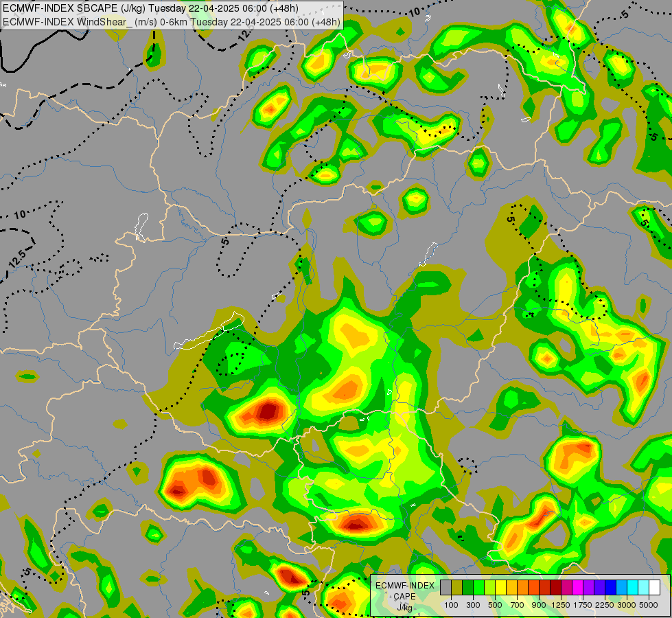Click the 900 legend value
Viewport: 672px width, 618px height.
(x=539, y=605)
